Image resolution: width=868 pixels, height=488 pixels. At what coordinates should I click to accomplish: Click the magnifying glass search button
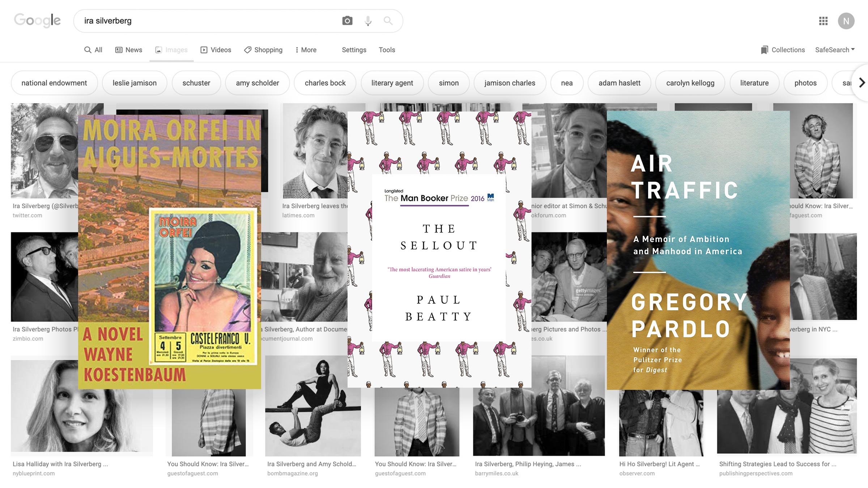pyautogui.click(x=388, y=21)
